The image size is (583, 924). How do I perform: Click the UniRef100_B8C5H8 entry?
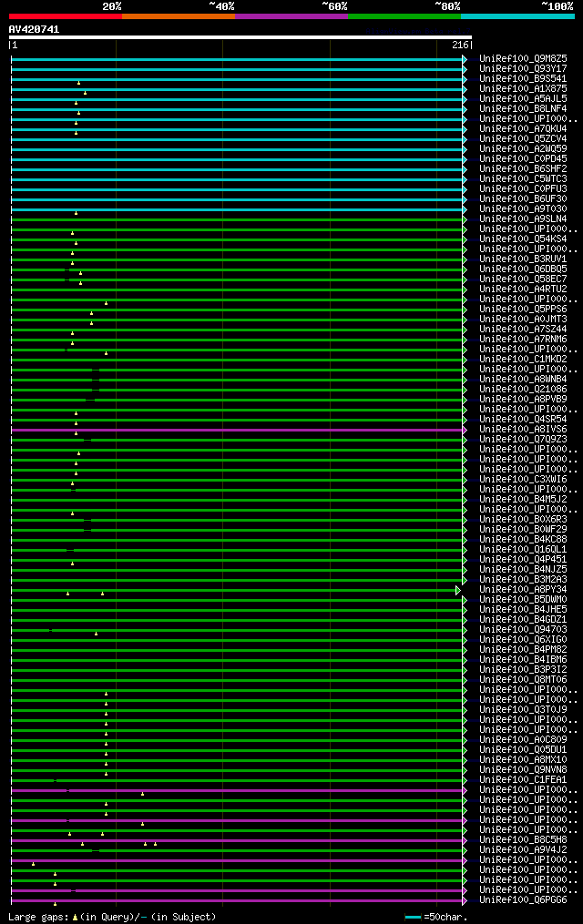click(523, 840)
